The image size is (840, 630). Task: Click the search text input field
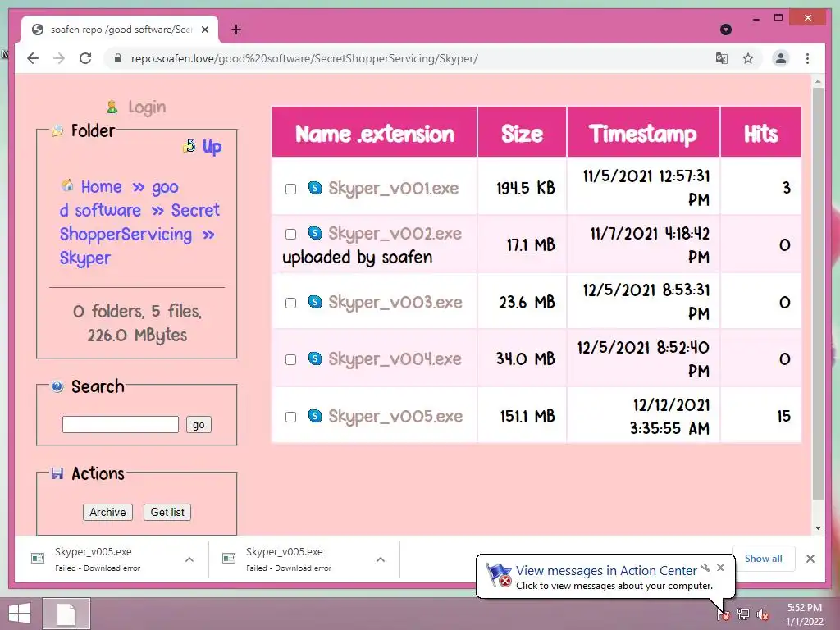[x=121, y=424]
